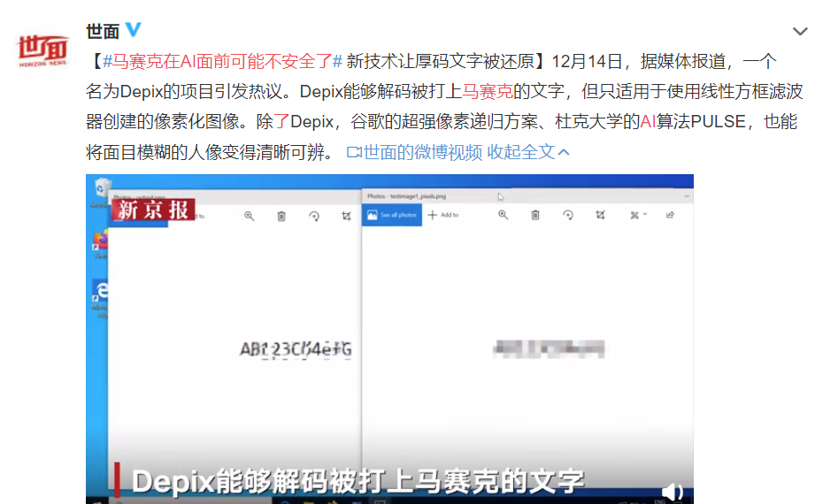Click crop icon in right Photos window
This screenshot has height=504, width=815.
pos(600,215)
